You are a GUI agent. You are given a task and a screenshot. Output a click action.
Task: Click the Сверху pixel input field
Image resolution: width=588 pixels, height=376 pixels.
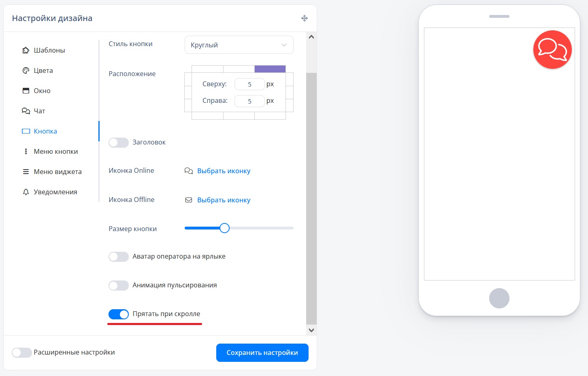[x=249, y=84]
